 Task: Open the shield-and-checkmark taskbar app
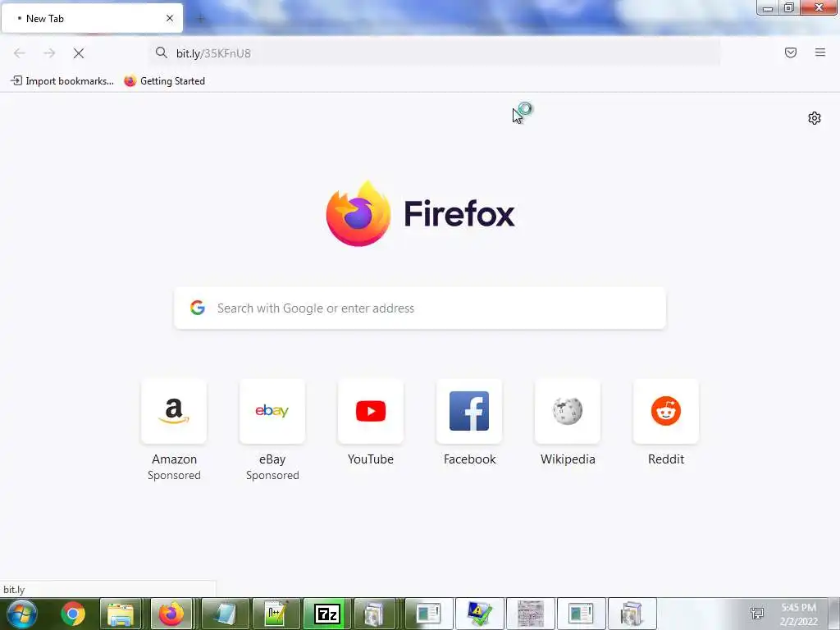coord(479,614)
